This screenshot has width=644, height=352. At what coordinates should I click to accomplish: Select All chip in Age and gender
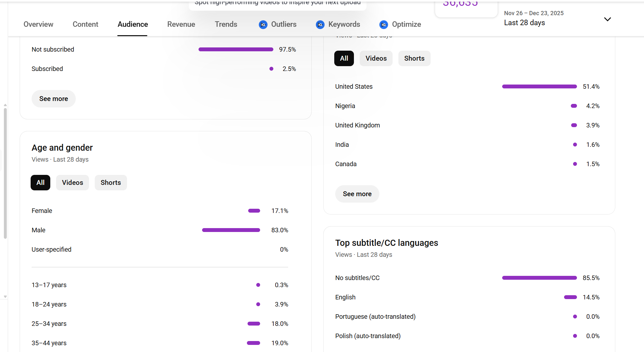coord(40,183)
